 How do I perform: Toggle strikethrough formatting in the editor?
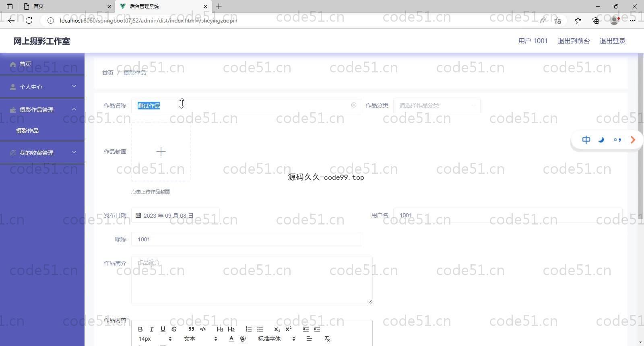click(174, 329)
